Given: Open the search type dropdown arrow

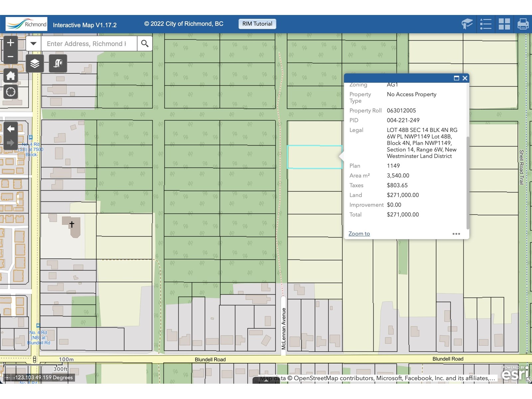Looking at the screenshot, I should coord(33,43).
